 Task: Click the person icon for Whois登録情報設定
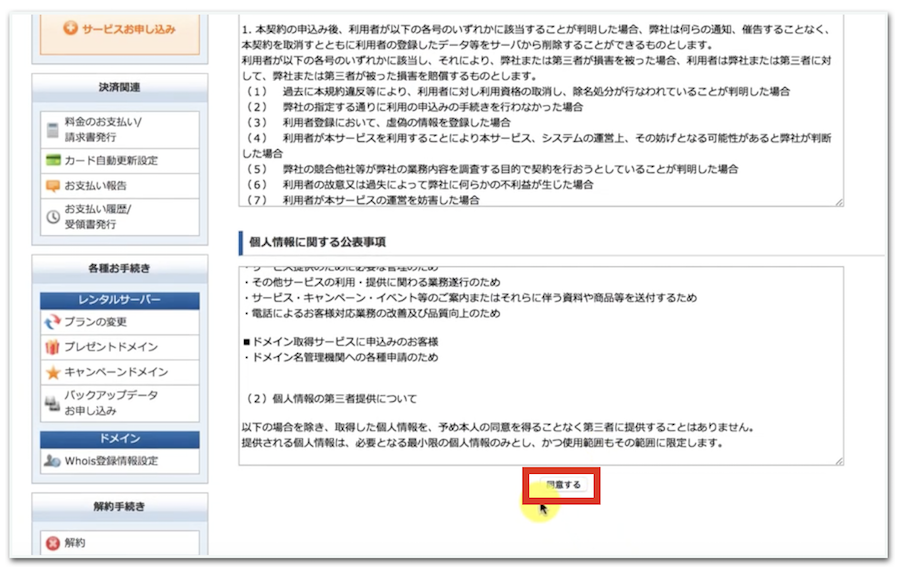[53, 461]
